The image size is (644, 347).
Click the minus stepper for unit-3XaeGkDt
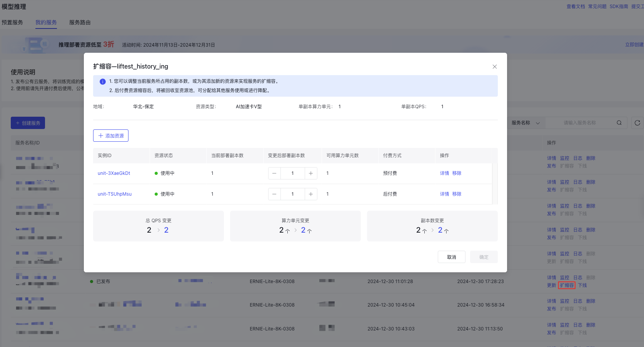(274, 173)
